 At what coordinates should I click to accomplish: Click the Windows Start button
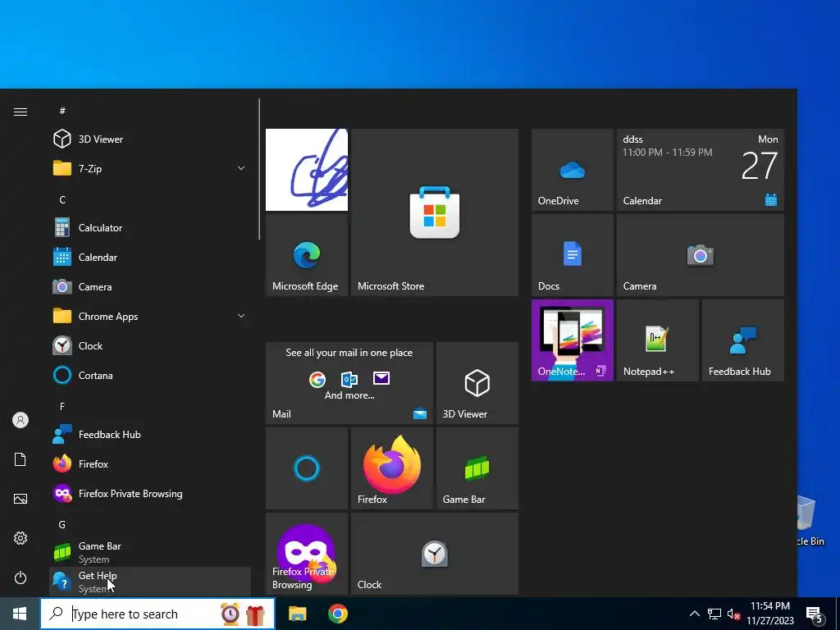pyautogui.click(x=20, y=614)
